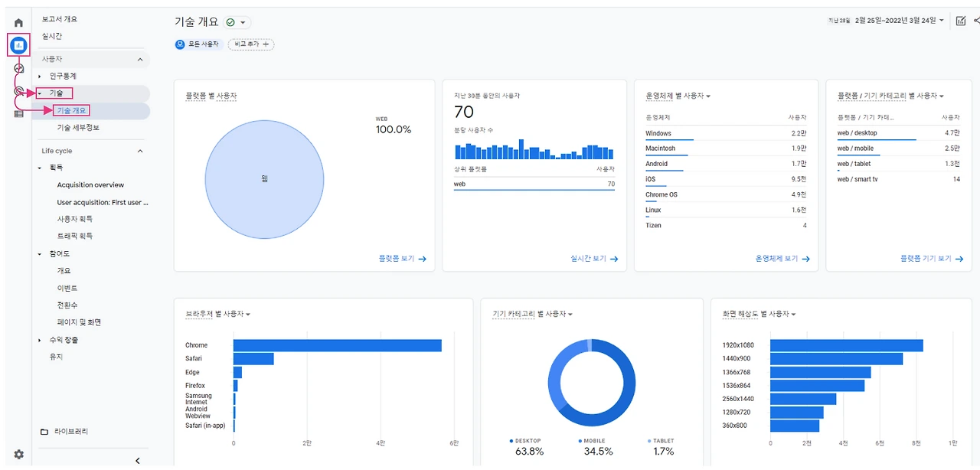This screenshot has width=980, height=470.
Task: Open the 페이지 및 화면 report
Action: click(x=79, y=322)
